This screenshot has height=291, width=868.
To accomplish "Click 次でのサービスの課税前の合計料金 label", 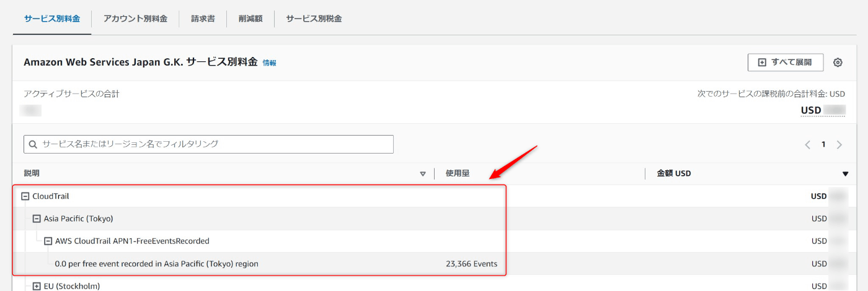I will pyautogui.click(x=771, y=94).
